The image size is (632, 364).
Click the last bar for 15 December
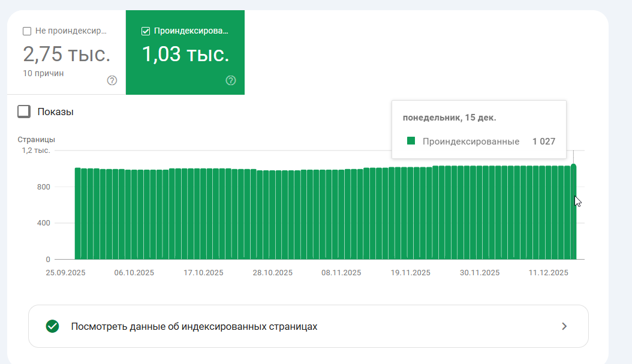(x=573, y=212)
